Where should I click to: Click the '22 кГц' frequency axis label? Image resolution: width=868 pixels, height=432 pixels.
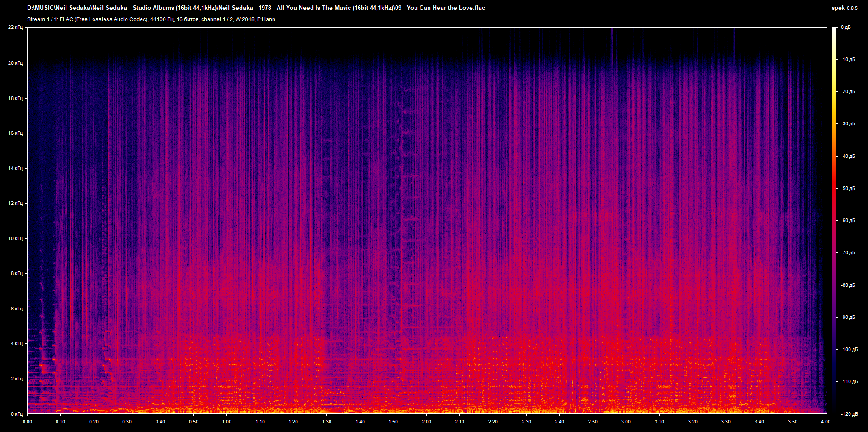pos(15,28)
